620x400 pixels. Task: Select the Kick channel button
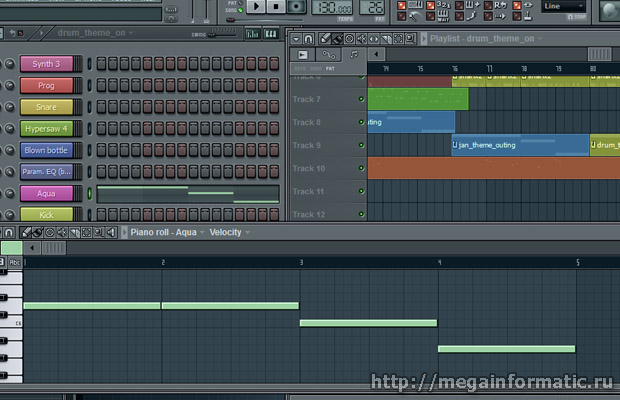(47, 214)
